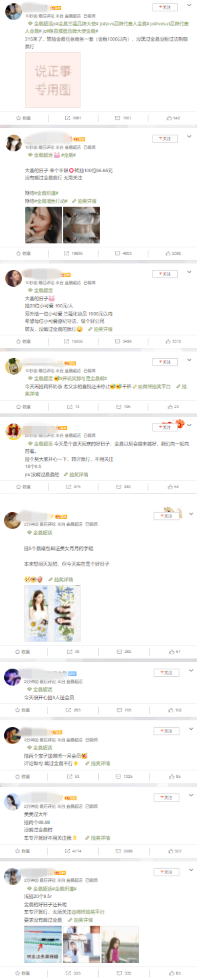Toggle 收藏 star on the first post

click(x=23, y=118)
